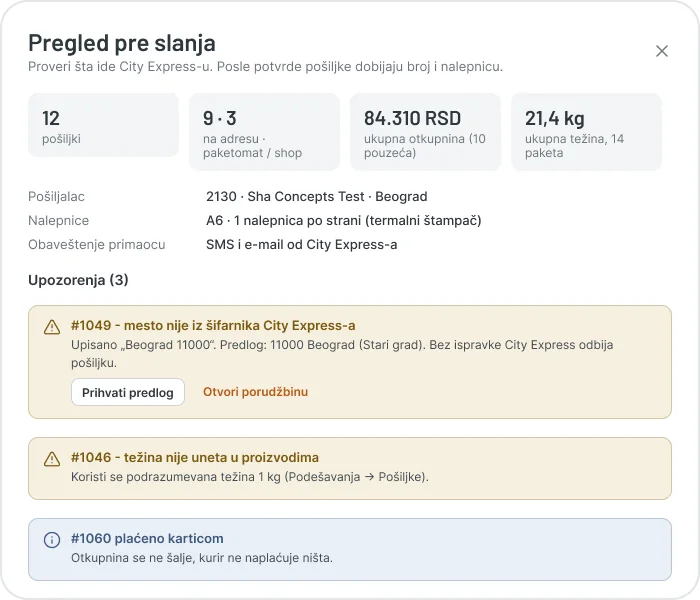Click Otkupnina se ne šalje description text
This screenshot has width=700, height=600.
coord(202,558)
